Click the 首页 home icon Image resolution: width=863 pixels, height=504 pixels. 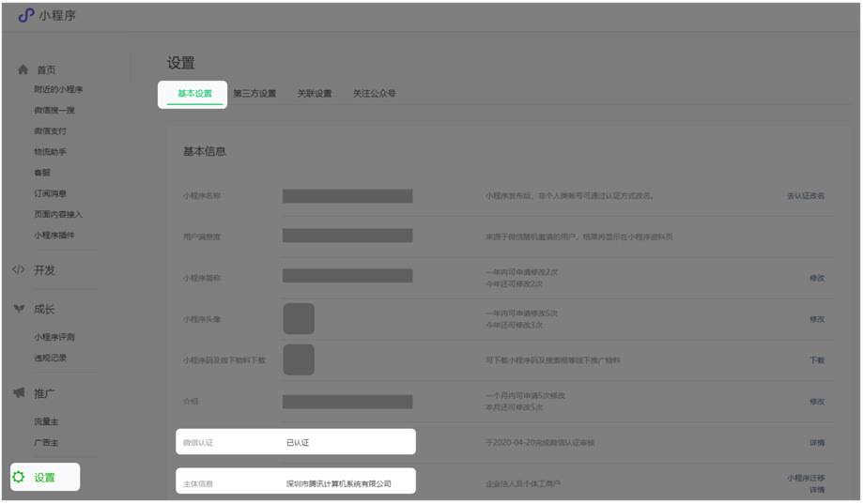(x=23, y=70)
